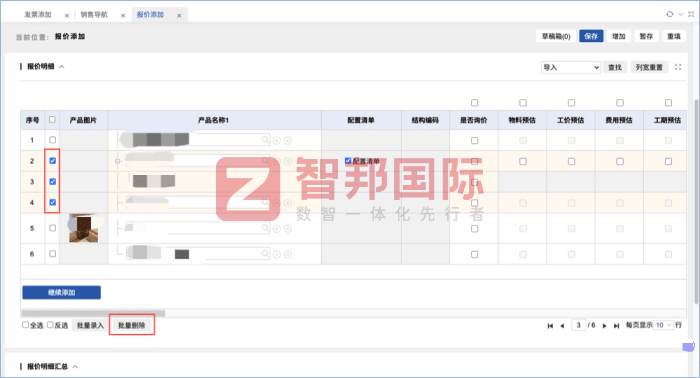Go to the first page
The height and width of the screenshot is (378, 700).
point(550,326)
